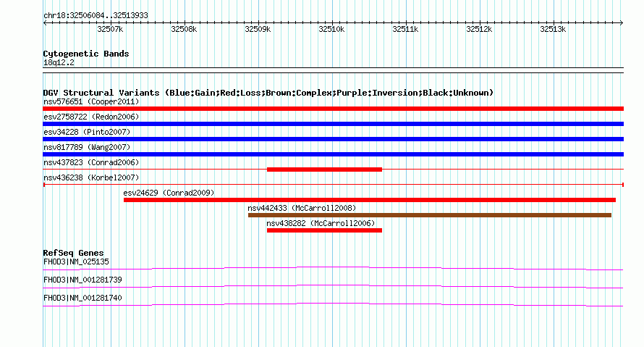Open gene FHOD3|NM_001281740 label
Image resolution: width=644 pixels, height=347 pixels.
click(x=82, y=298)
